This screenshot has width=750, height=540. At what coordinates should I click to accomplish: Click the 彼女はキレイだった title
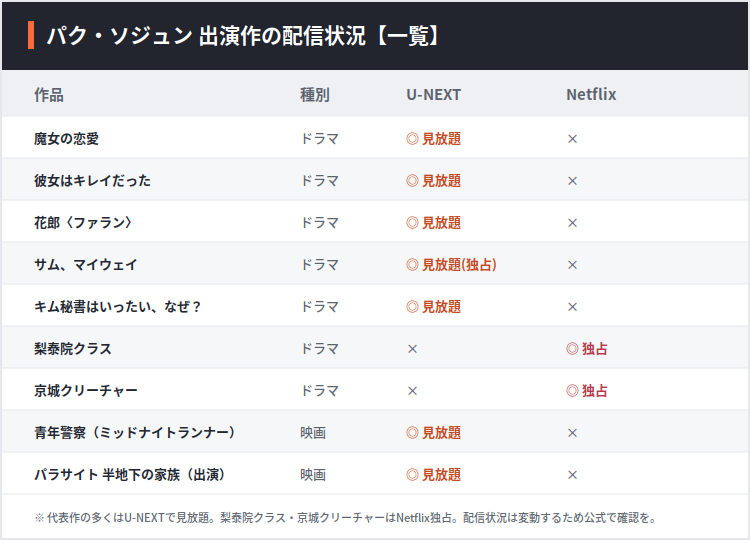click(x=92, y=181)
